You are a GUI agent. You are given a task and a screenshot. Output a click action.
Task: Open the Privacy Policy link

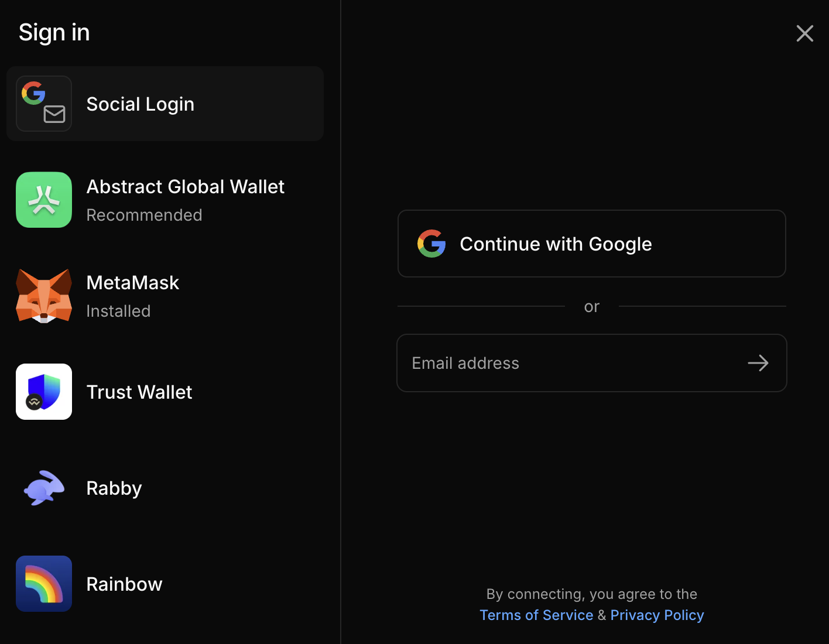click(x=657, y=615)
